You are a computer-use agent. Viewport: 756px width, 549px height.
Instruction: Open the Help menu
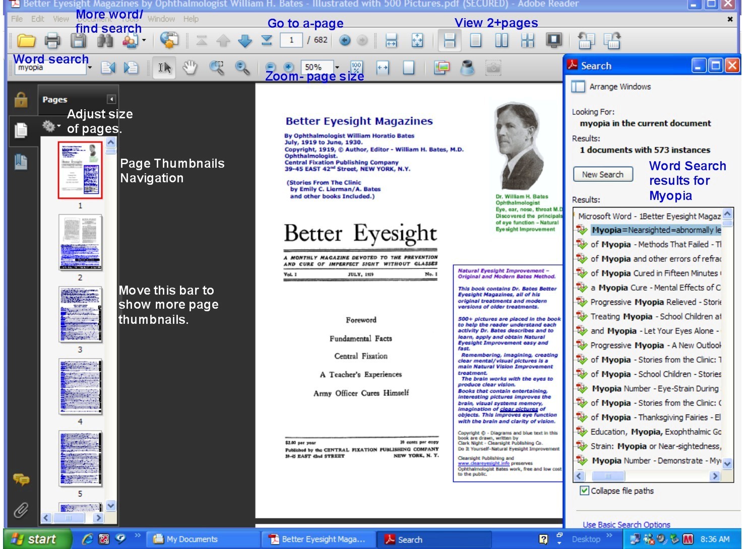coord(191,19)
